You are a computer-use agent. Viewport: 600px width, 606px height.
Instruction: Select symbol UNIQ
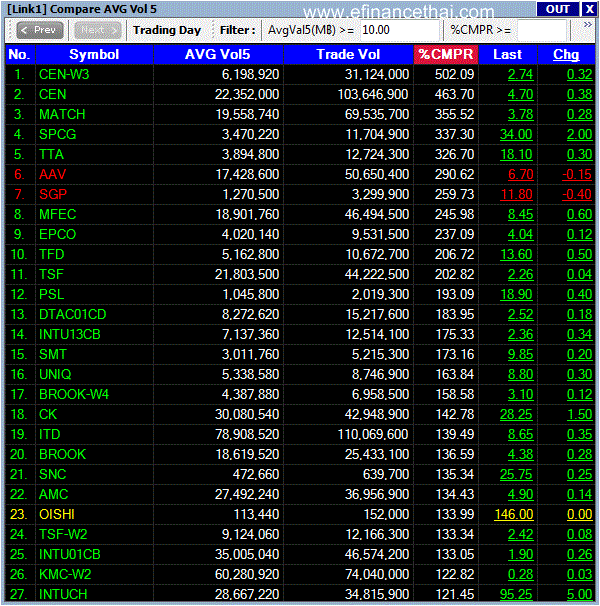[55, 374]
